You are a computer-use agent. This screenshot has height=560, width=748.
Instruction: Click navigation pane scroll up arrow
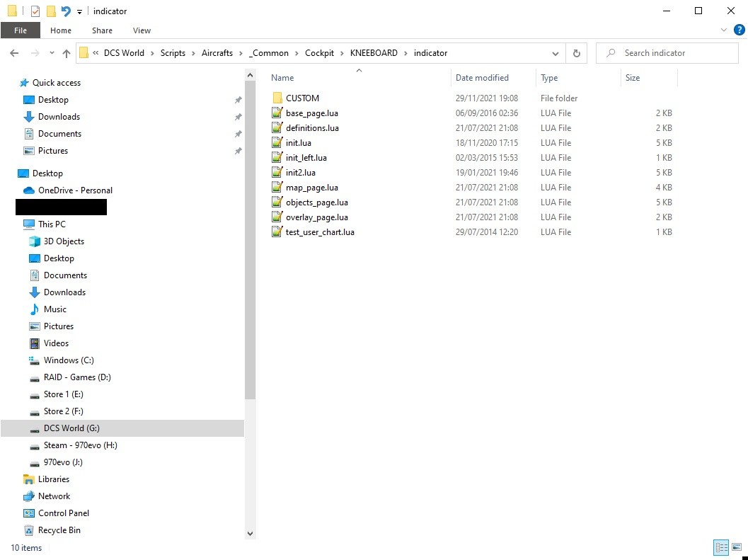point(250,75)
